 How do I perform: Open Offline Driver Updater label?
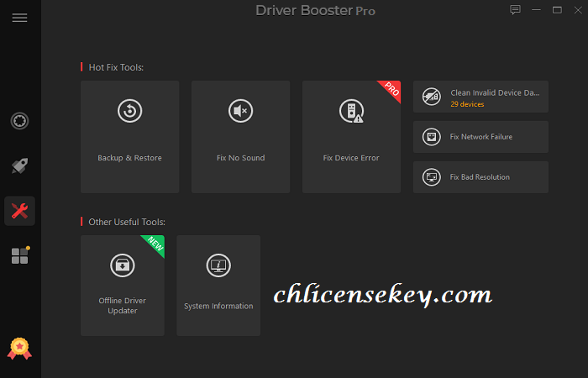[123, 306]
